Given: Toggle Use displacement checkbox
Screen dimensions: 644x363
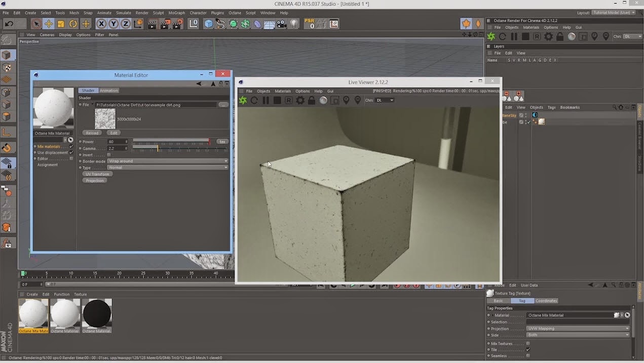Looking at the screenshot, I should (71, 152).
